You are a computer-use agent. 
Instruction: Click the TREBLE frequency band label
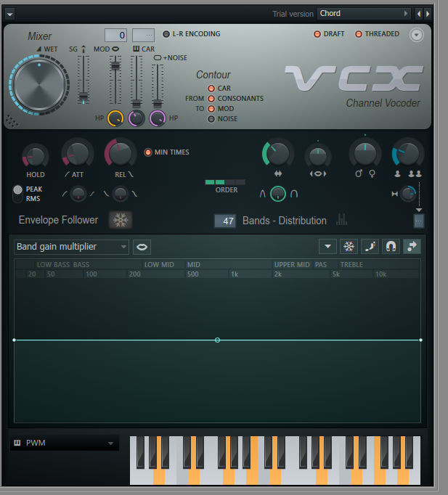[x=351, y=264]
